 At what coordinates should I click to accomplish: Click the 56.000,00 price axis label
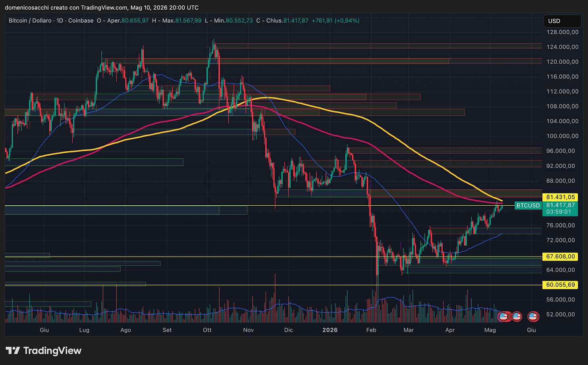tap(561, 300)
